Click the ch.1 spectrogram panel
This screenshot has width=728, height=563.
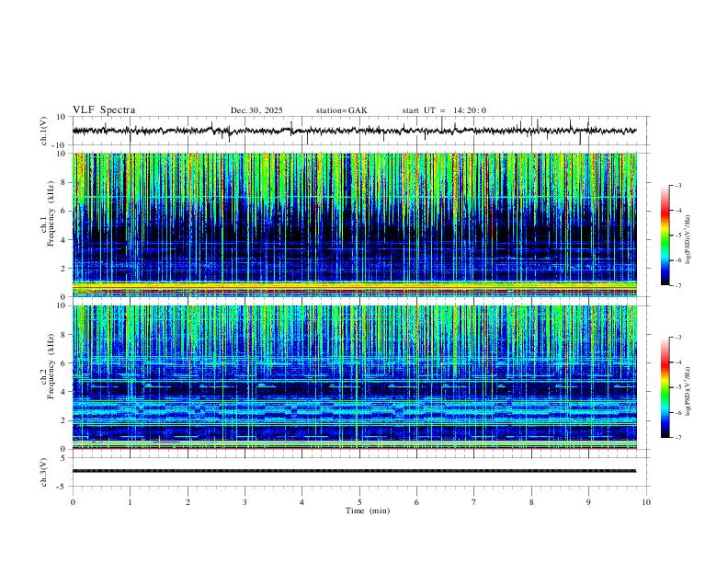[354, 224]
